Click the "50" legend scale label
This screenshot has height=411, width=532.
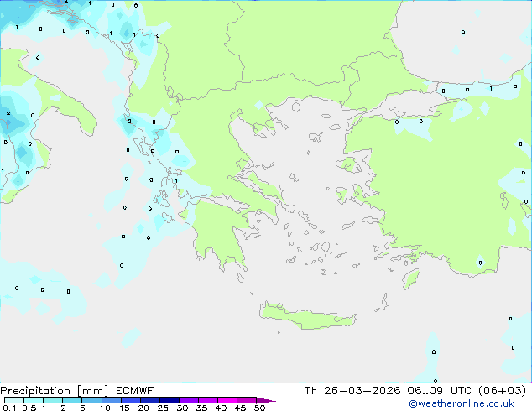point(259,408)
